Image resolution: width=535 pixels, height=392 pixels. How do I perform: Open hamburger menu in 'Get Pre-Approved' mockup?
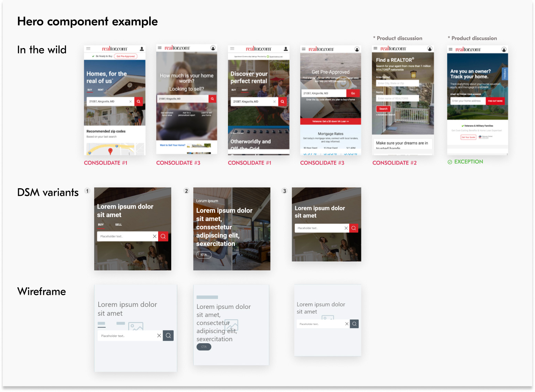(x=304, y=49)
